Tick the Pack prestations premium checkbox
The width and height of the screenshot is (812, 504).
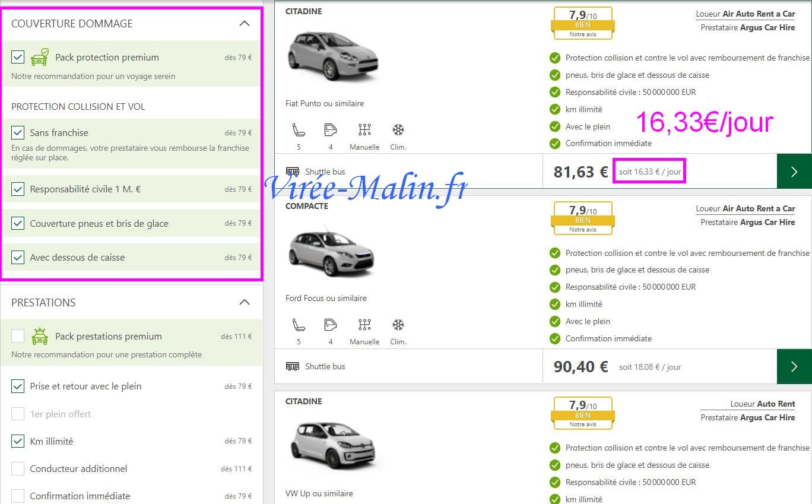click(x=18, y=336)
